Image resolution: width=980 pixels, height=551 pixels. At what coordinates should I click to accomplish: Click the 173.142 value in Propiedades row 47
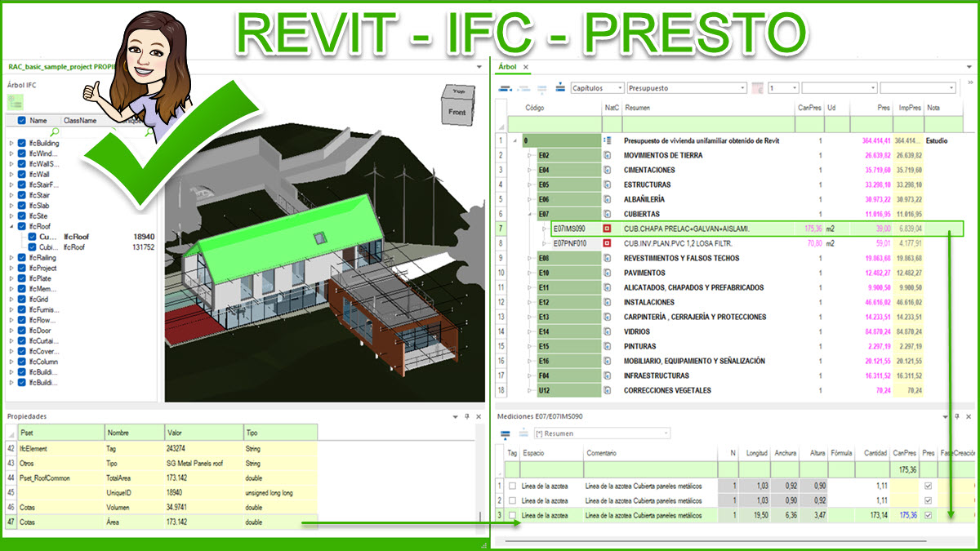179,522
